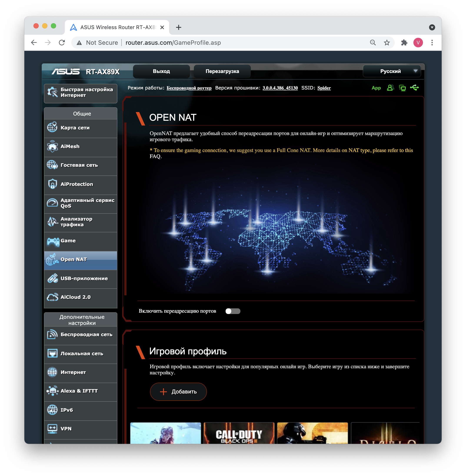This screenshot has width=466, height=476.
Task: Bookmark this page with the star icon
Action: coord(387,43)
